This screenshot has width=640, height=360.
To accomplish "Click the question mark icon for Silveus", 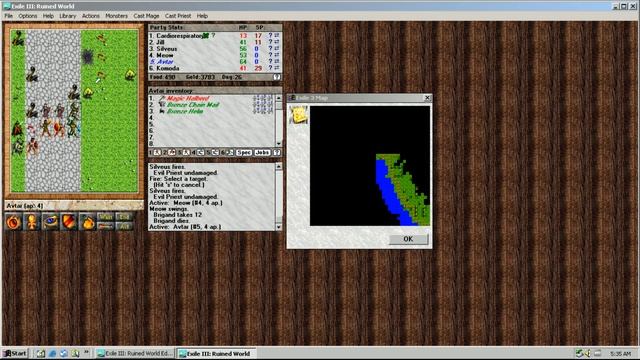I will pos(270,49).
